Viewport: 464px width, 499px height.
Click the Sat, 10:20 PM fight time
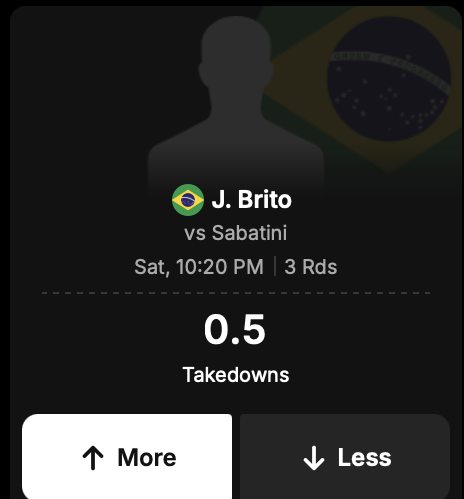click(199, 267)
